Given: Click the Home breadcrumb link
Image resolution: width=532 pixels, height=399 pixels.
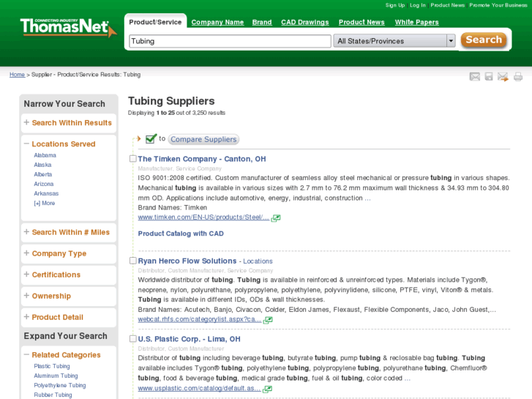Looking at the screenshot, I should (18, 75).
